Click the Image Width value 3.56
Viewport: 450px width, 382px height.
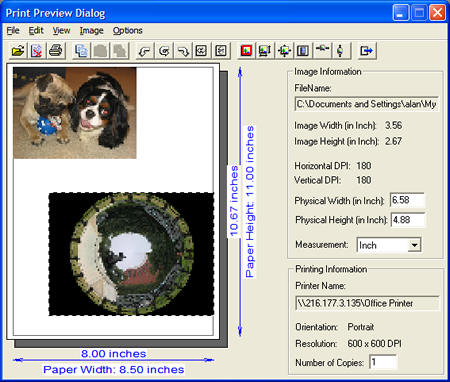pyautogui.click(x=393, y=126)
